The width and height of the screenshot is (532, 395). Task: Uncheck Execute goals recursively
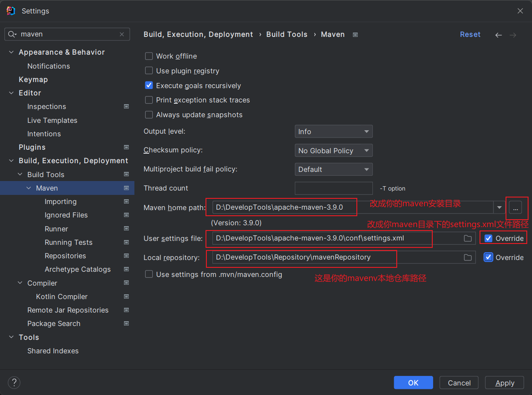149,86
